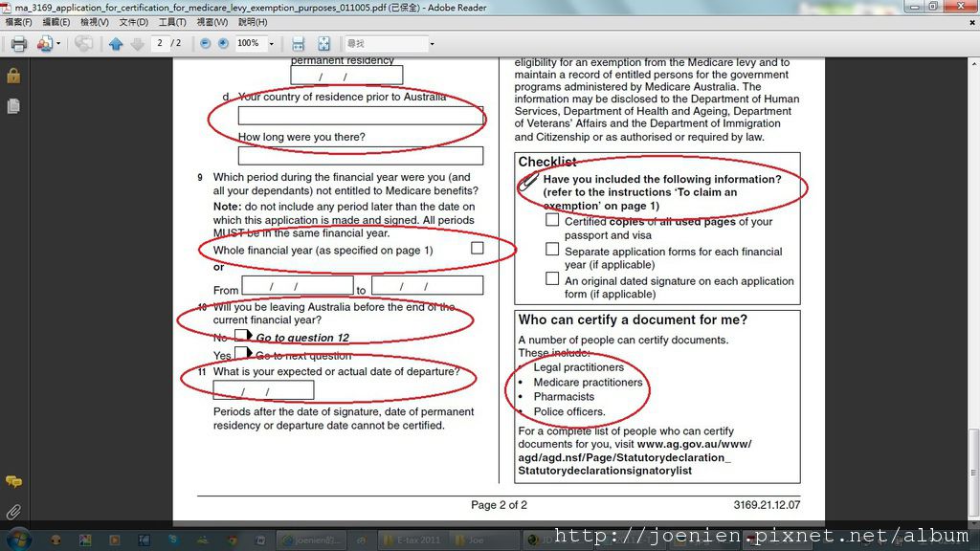Click the page number field showing 2
The image size is (980, 551).
[160, 43]
